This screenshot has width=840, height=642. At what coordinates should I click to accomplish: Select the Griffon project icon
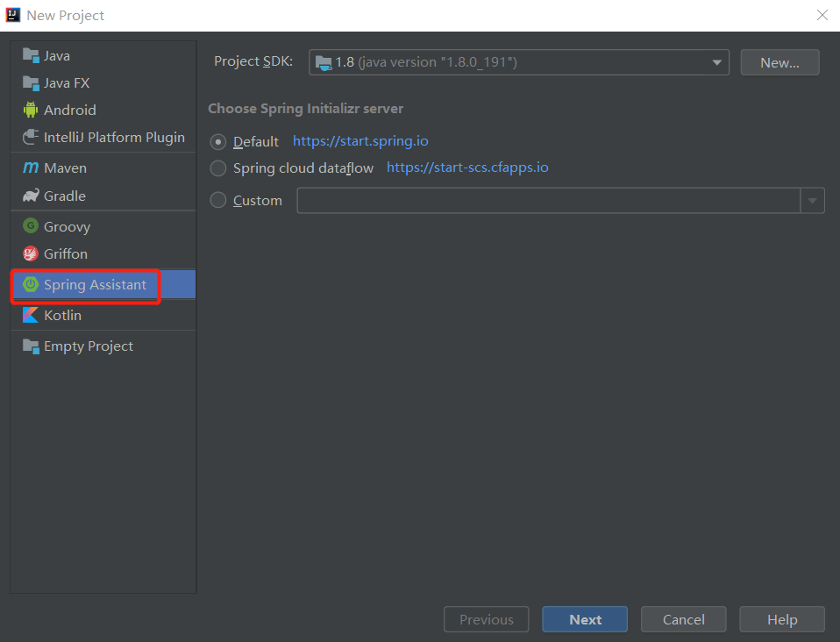(x=31, y=253)
